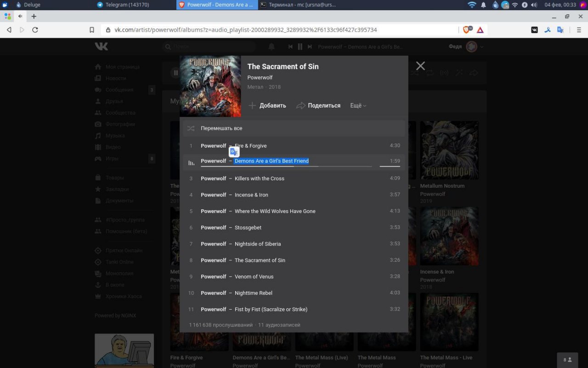Expand the Ещё dropdown menu

click(x=358, y=105)
